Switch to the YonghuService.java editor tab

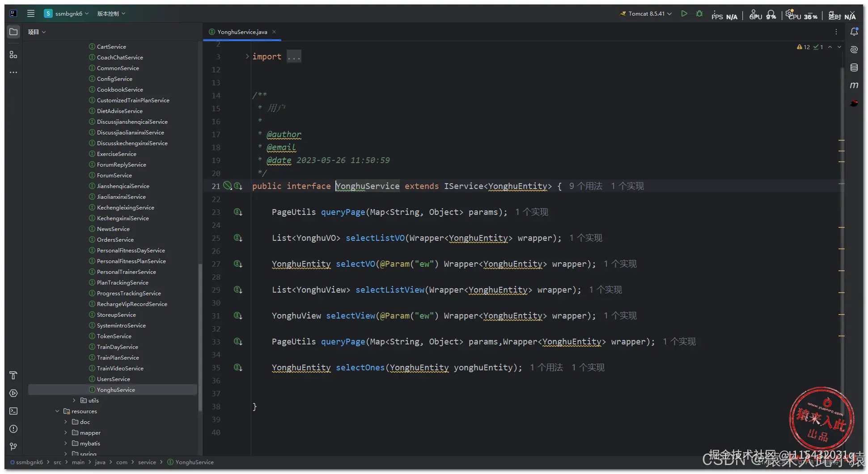(x=242, y=32)
